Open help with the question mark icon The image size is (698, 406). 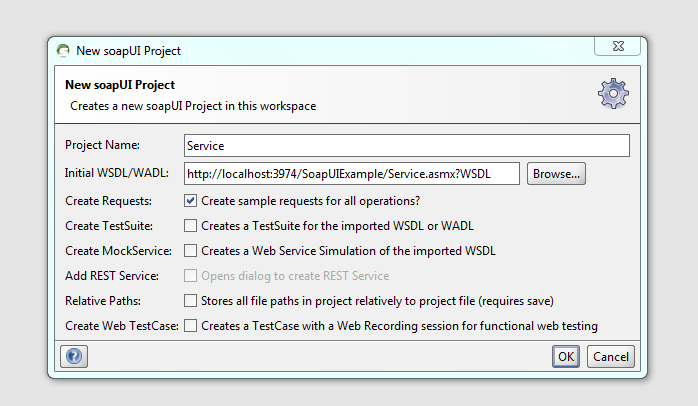73,356
